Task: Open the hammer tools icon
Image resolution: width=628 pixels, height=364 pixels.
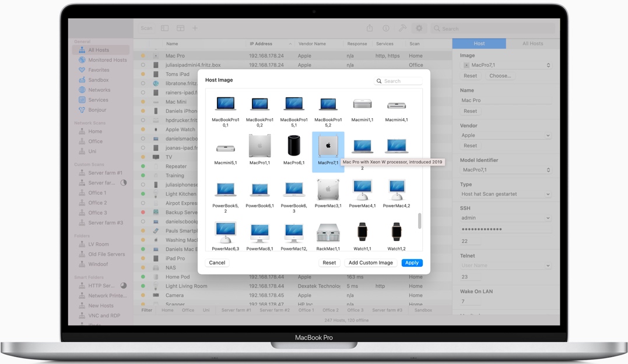Action: (402, 28)
